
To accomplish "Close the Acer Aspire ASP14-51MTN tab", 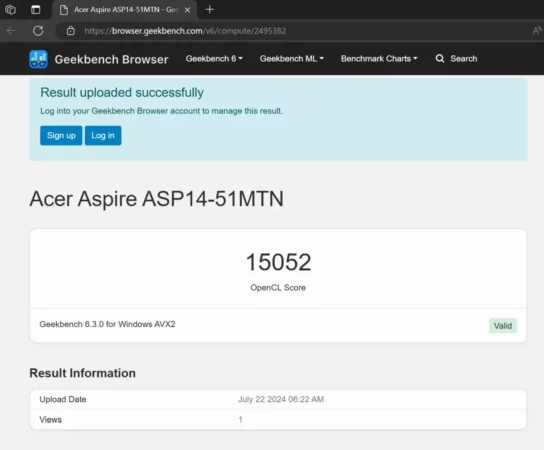I will [x=187, y=10].
